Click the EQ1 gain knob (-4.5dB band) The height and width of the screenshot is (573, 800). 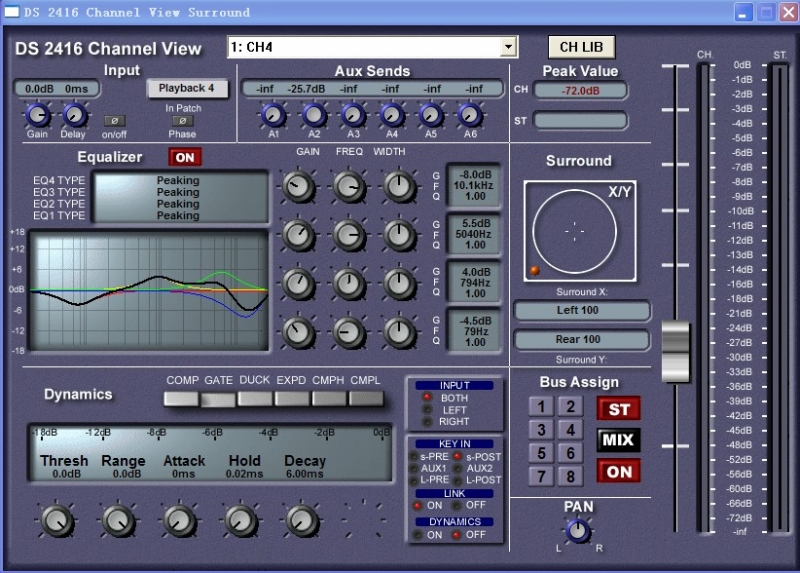tap(298, 333)
